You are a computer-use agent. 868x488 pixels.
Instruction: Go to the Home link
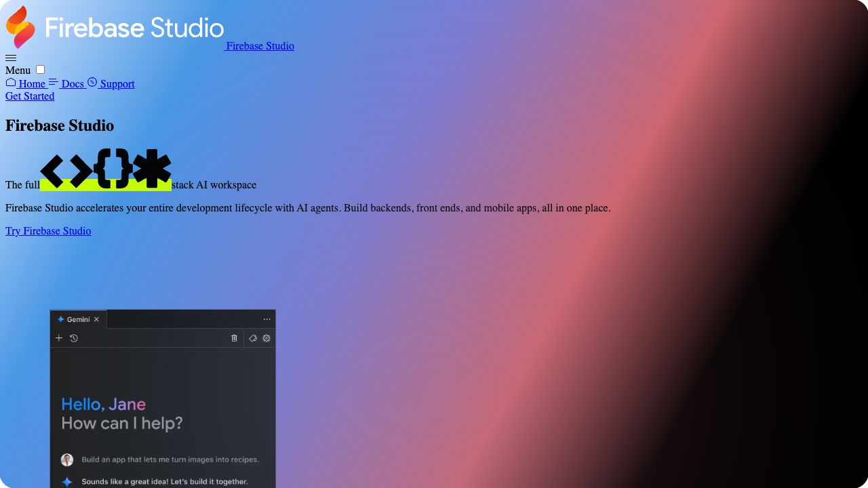click(32, 84)
